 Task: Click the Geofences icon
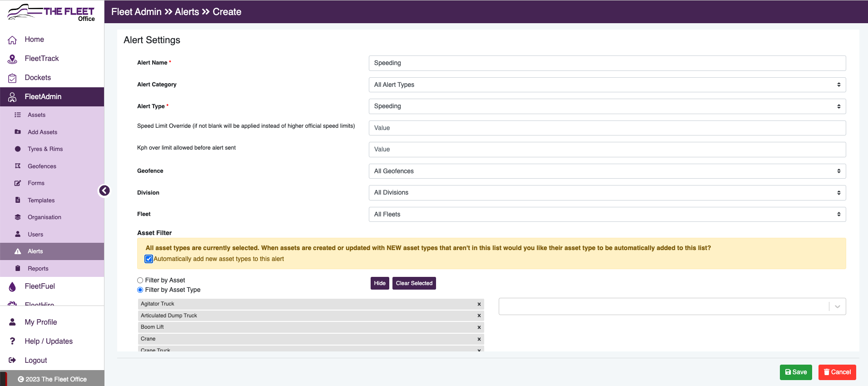point(18,166)
